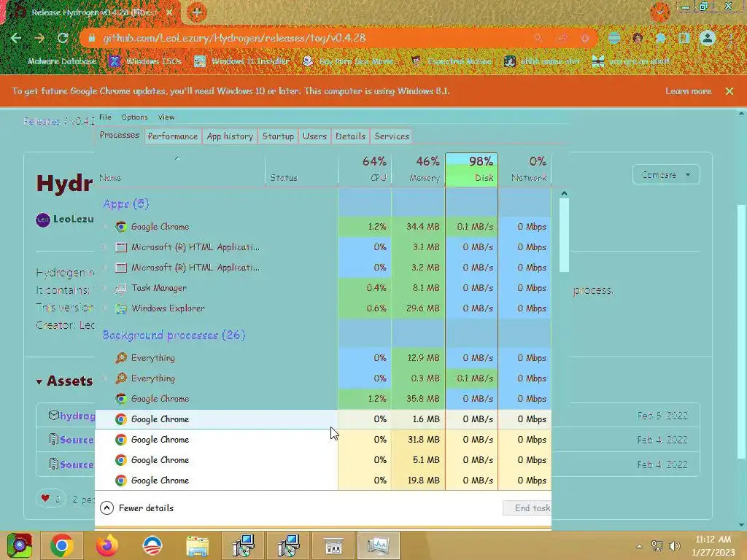
Task: Click the Task Manager process icon in list
Action: [x=121, y=288]
